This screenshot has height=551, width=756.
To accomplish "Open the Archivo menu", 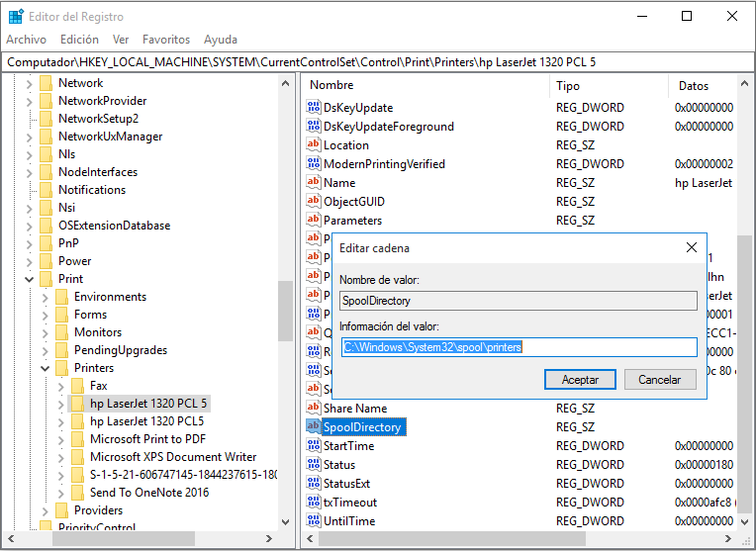I will [x=27, y=40].
